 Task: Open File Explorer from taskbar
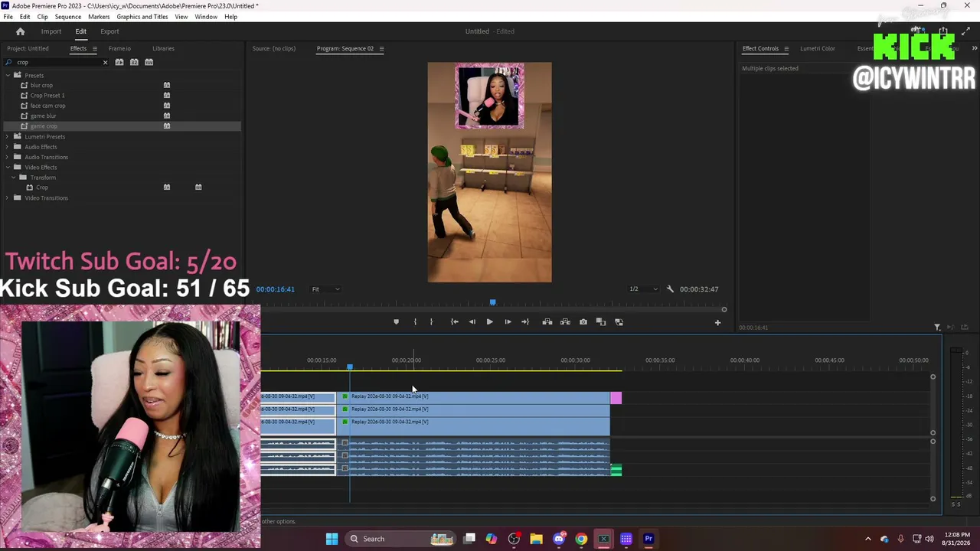(536, 539)
